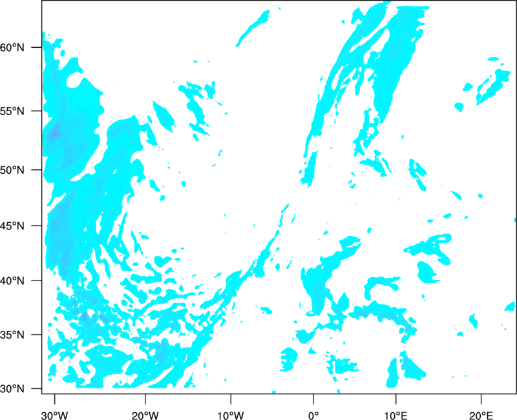Viewport: 517px width, 420px height.
Task: Click the 10°W longitude label
Action: [230, 415]
